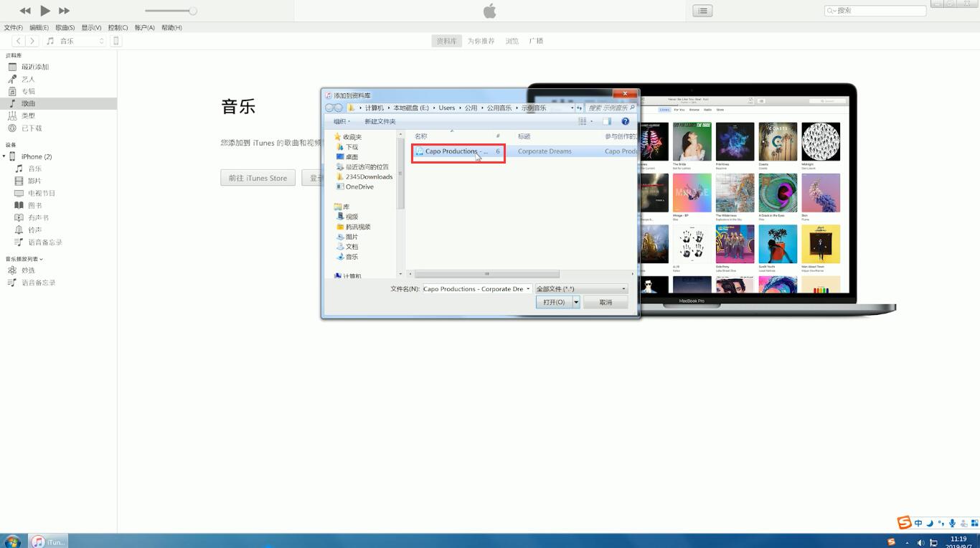Image resolution: width=980 pixels, height=548 pixels.
Task: Click OneDrive in the dialog navigation pane
Action: pyautogui.click(x=359, y=186)
